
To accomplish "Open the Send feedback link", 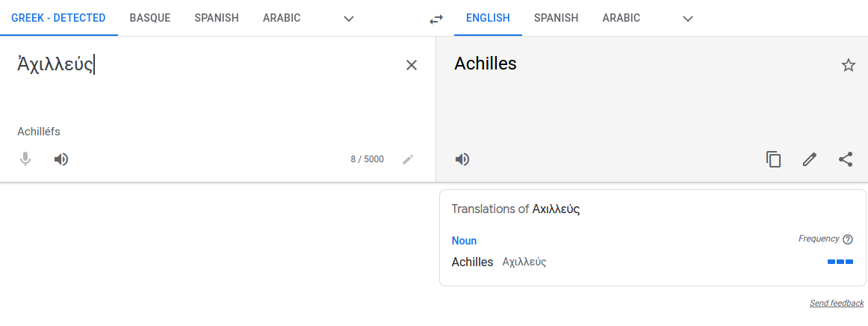I will point(837,303).
